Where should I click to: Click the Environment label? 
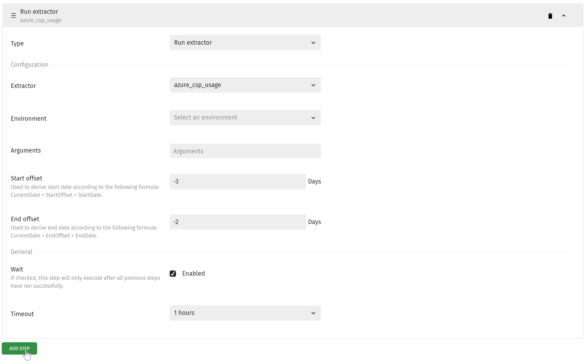point(28,118)
